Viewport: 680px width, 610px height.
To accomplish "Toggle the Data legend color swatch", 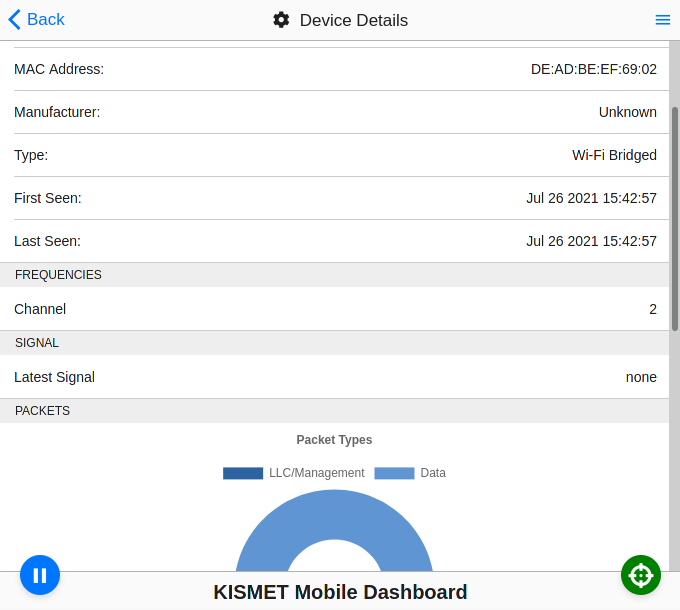I will [x=394, y=473].
